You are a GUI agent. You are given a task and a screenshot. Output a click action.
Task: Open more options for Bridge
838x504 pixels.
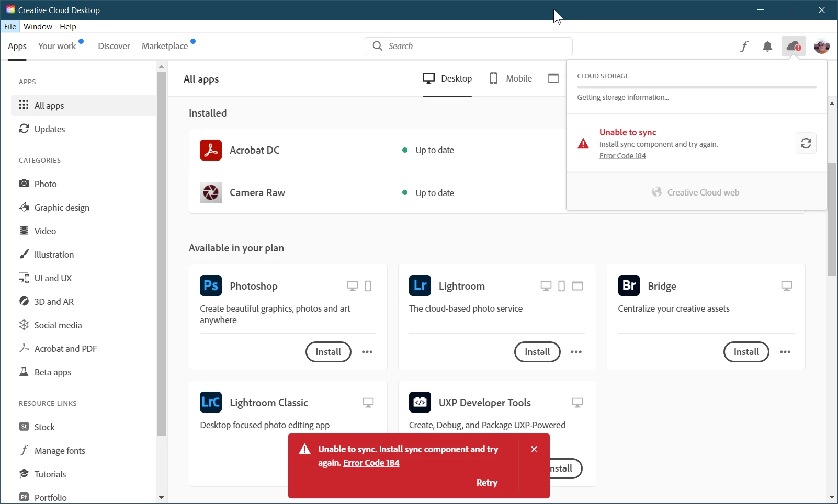tap(785, 352)
